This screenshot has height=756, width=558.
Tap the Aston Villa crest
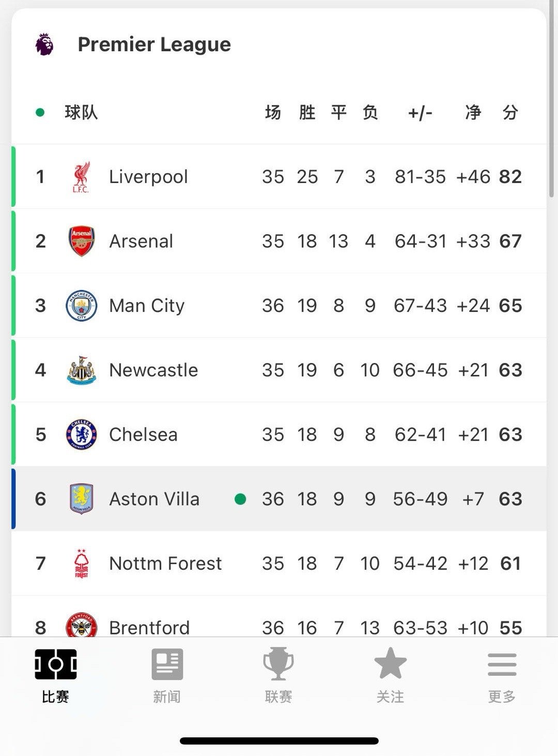(x=82, y=499)
